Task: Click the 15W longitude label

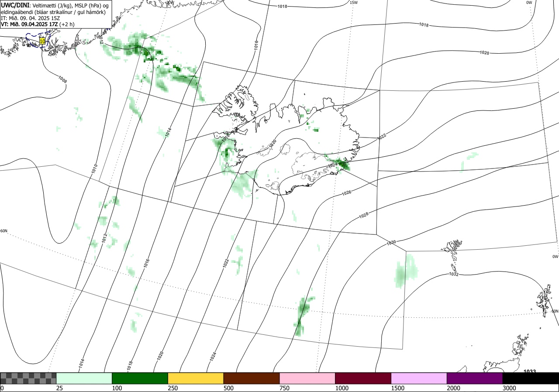Action: [x=354, y=3]
